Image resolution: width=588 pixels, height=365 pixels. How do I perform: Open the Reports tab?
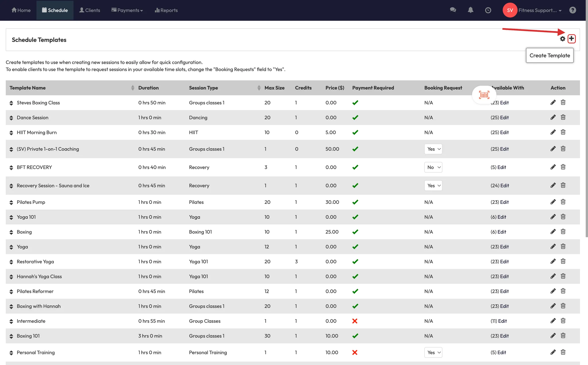point(166,10)
